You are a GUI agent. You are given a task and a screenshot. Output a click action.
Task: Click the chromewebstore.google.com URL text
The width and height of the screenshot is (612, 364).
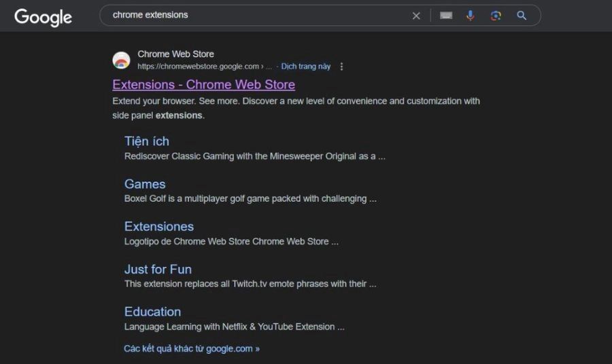point(205,67)
